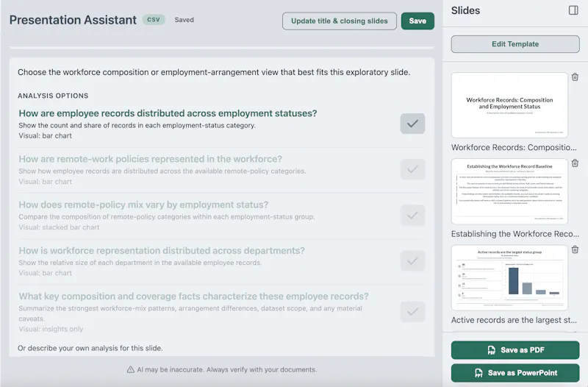This screenshot has width=588, height=387.
Task: Check the employment statuses analysis option
Action: click(412, 124)
